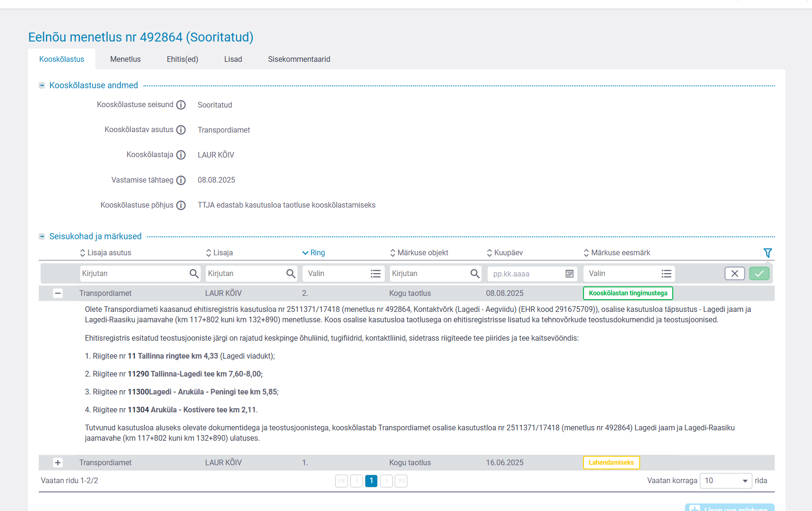Open calendar picker in Kuupäev filter
Viewport: 812px width, 511px height.
click(569, 274)
